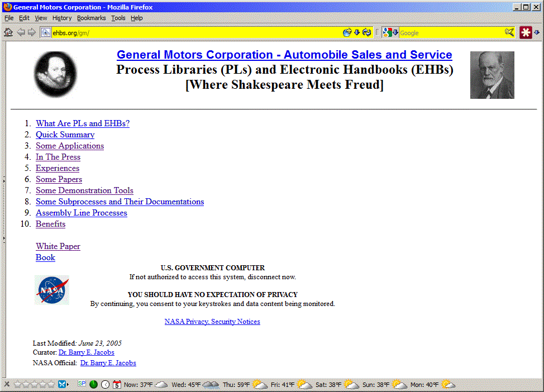Open Curator Dr. Barry E. Jacobs link
544x392 pixels.
(87, 352)
